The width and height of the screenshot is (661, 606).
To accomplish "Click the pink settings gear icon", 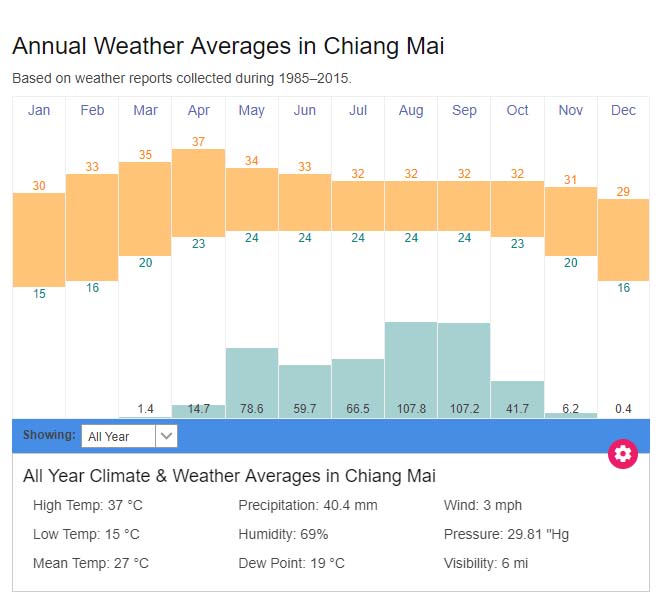I will point(623,454).
